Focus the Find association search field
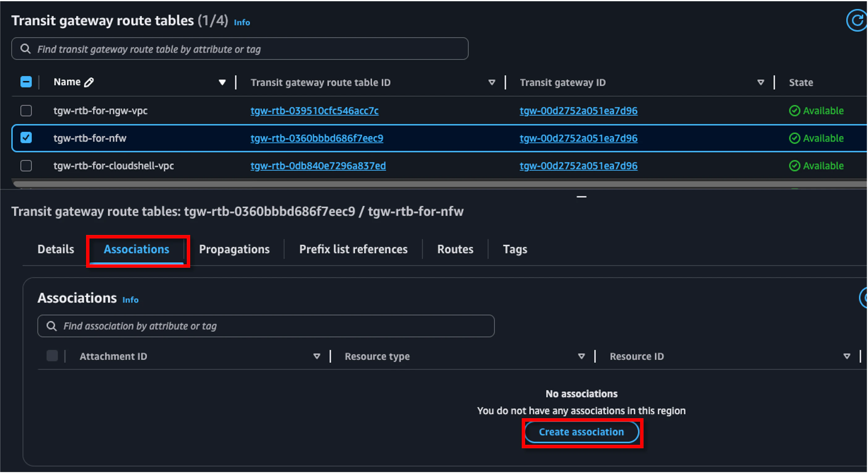This screenshot has width=868, height=473. pyautogui.click(x=266, y=326)
